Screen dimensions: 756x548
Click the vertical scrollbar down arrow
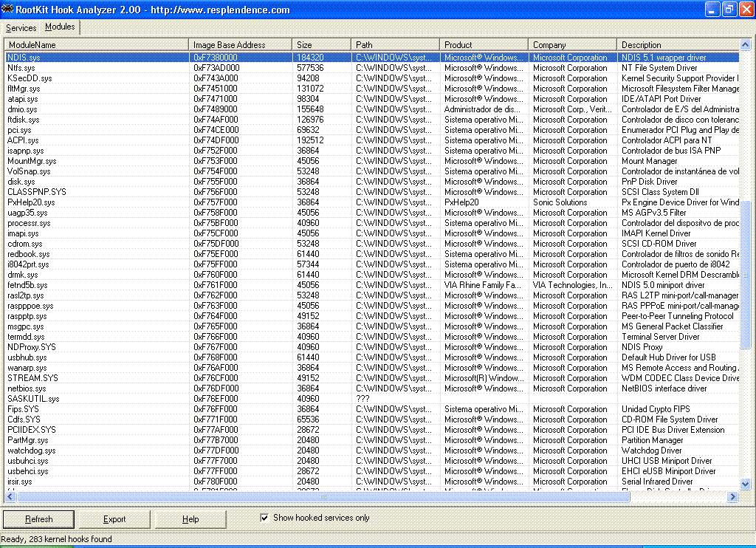pyautogui.click(x=745, y=484)
